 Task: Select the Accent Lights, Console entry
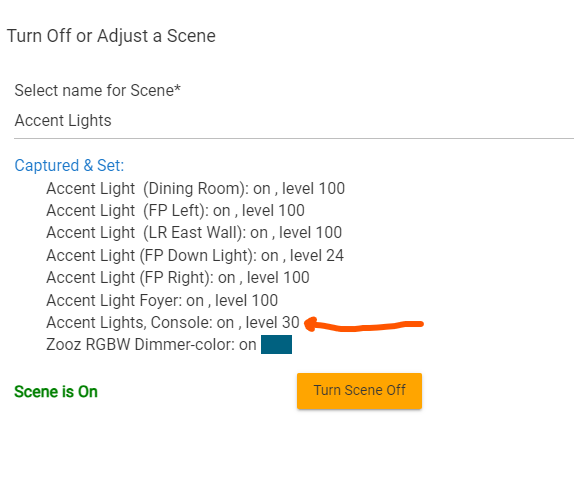pyautogui.click(x=173, y=322)
